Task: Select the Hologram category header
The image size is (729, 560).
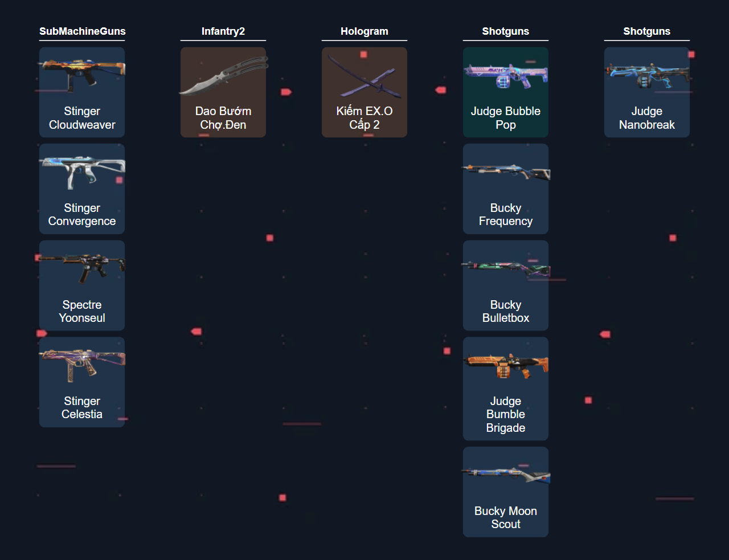Action: (364, 31)
